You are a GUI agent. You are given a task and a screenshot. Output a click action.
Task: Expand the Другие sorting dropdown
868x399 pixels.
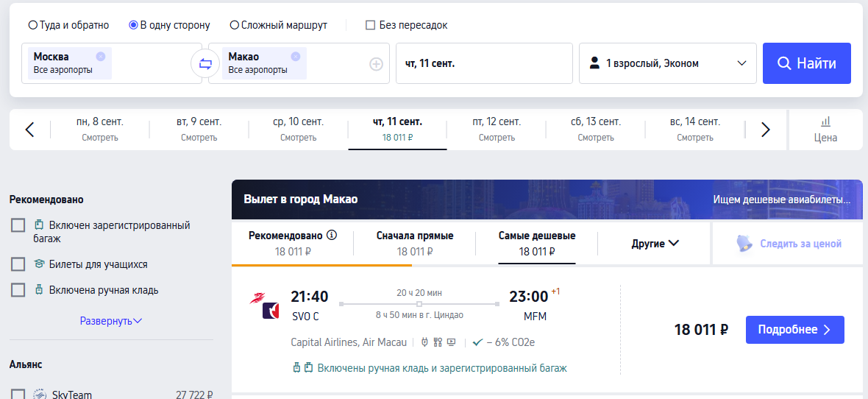(655, 243)
